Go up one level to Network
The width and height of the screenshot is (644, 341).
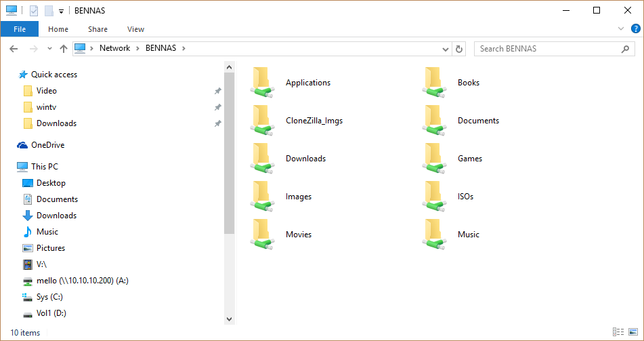coord(63,49)
